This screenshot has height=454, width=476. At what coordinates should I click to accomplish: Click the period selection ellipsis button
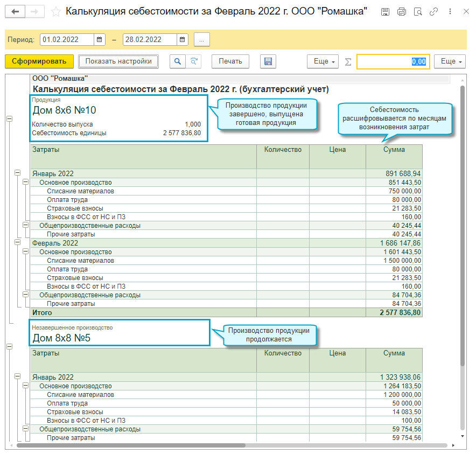(x=202, y=39)
